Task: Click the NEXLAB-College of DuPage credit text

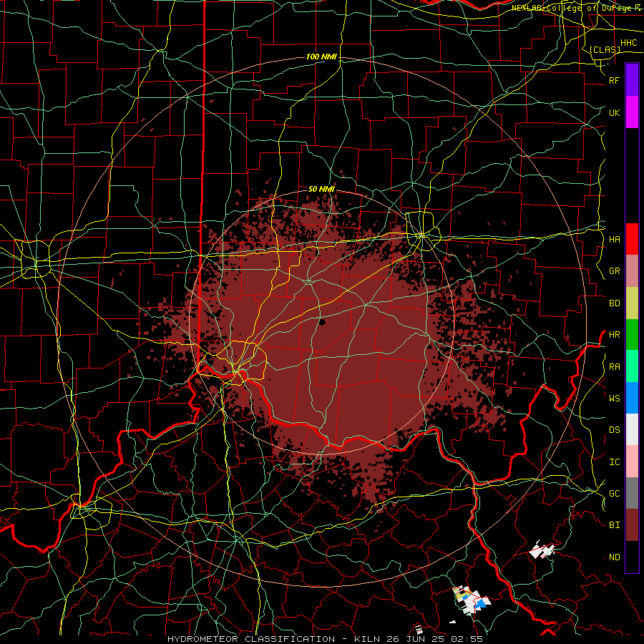Action: (x=577, y=8)
